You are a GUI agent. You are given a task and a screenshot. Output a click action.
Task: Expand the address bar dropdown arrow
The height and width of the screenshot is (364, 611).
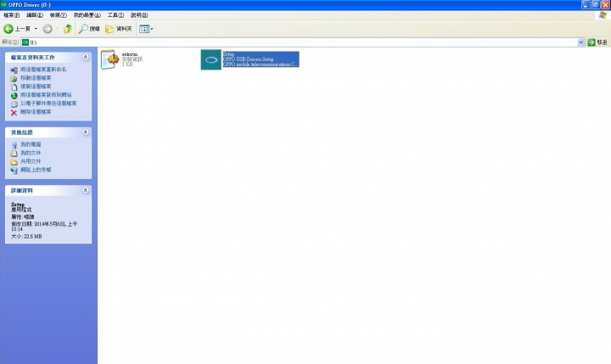[x=581, y=42]
